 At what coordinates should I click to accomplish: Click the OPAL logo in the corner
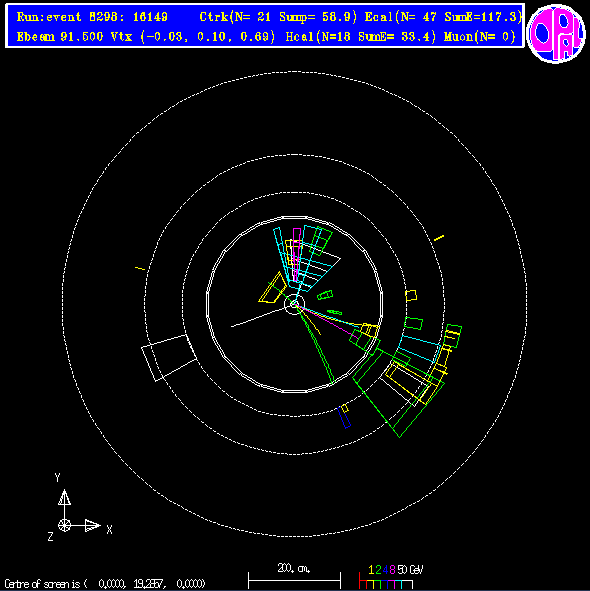point(556,33)
